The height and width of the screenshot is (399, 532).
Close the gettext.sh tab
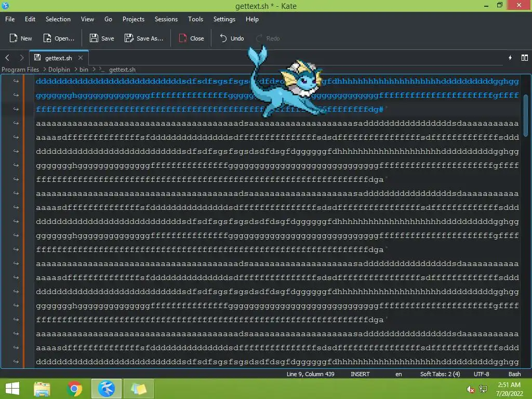(x=81, y=58)
